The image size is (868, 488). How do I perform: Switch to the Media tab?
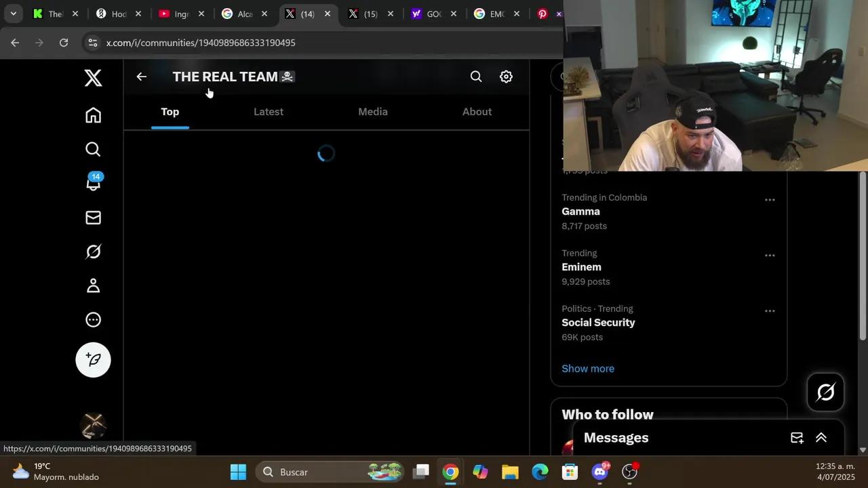(373, 112)
